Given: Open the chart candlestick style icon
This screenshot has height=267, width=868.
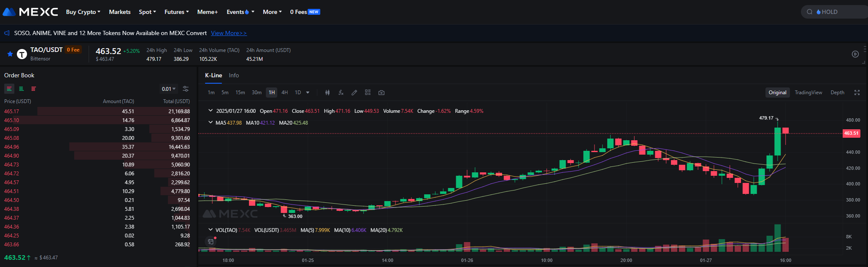Looking at the screenshot, I should [327, 93].
